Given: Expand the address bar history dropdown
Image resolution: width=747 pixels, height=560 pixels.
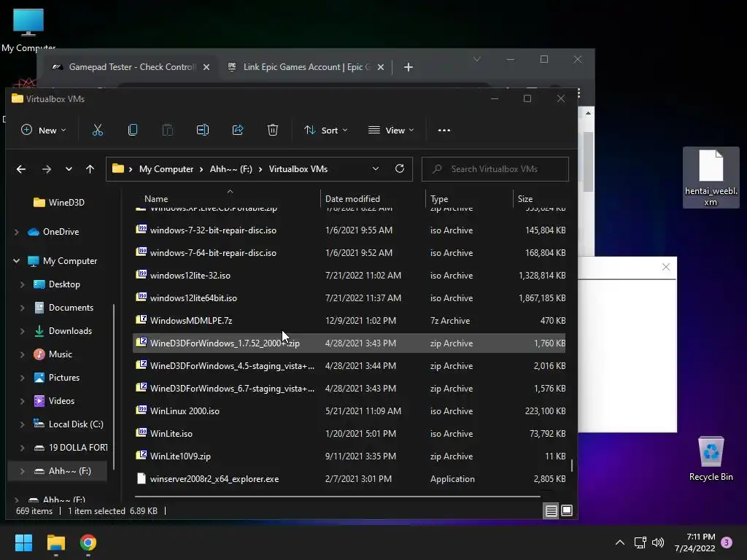Looking at the screenshot, I should pos(376,168).
